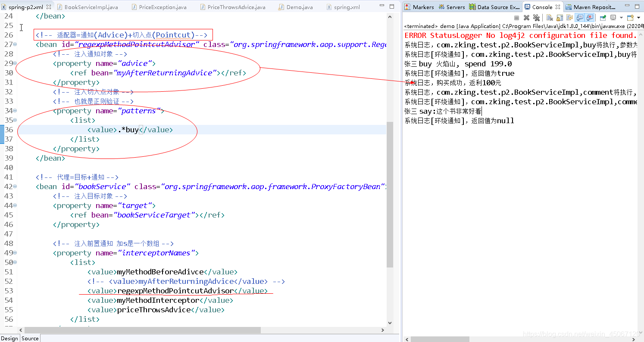
Task: Close the spring-p2.xml editor tab
Action: click(x=49, y=7)
